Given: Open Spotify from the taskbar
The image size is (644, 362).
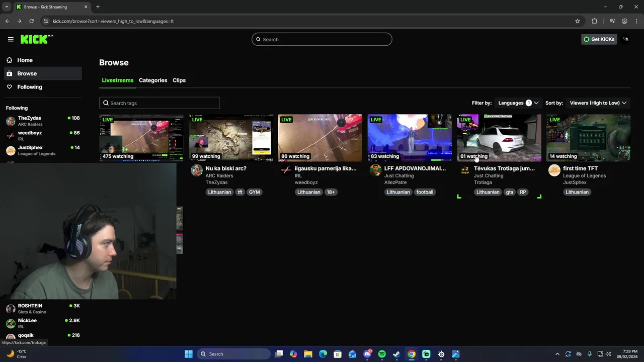Looking at the screenshot, I should 382,354.
